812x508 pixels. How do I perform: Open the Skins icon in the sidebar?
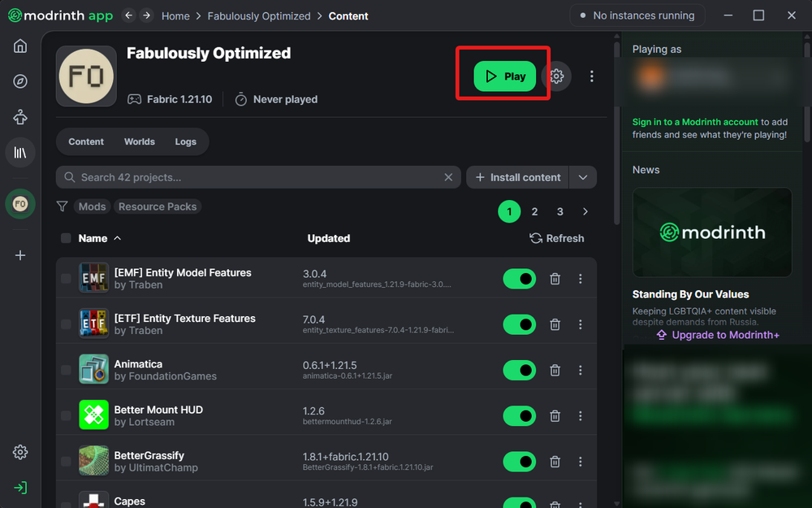click(20, 117)
